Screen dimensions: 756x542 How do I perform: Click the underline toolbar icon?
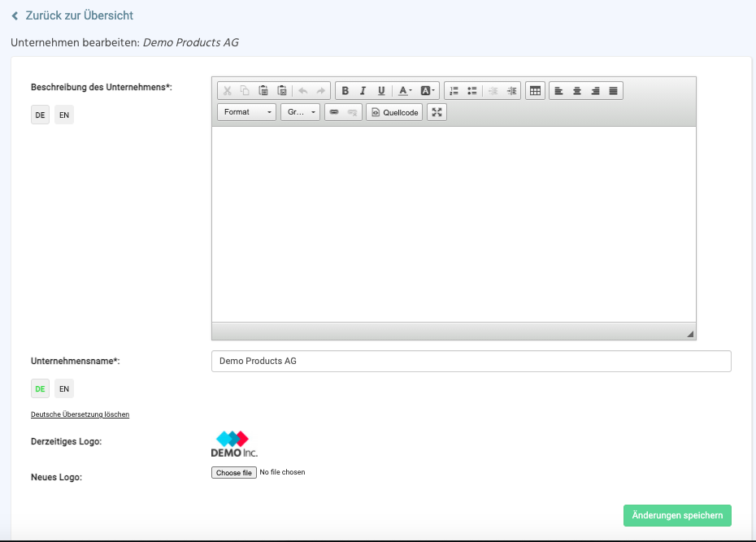click(381, 91)
